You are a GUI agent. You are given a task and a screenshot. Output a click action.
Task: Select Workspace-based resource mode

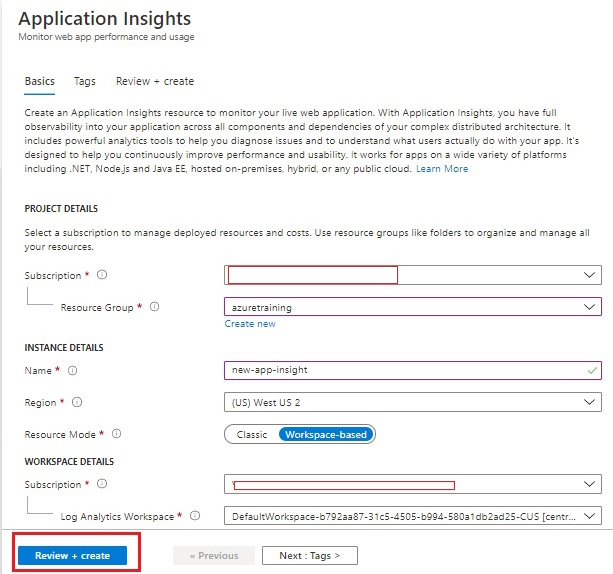click(325, 435)
